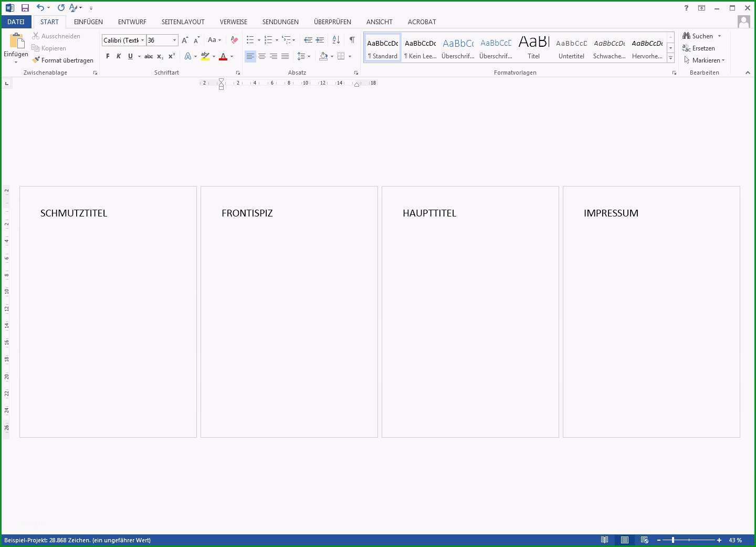Open paragraph shading paint bucket
The height and width of the screenshot is (547, 756).
pos(323,56)
